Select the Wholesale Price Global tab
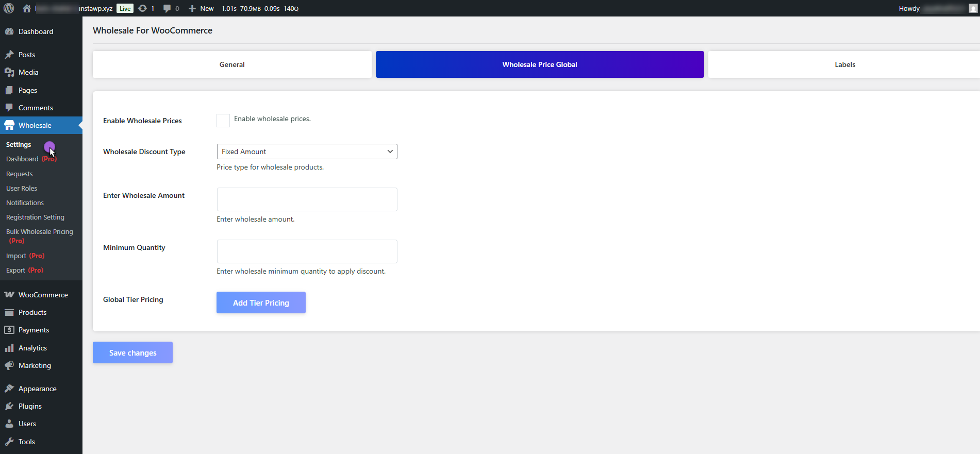Viewport: 980px width, 454px height. 540,64
